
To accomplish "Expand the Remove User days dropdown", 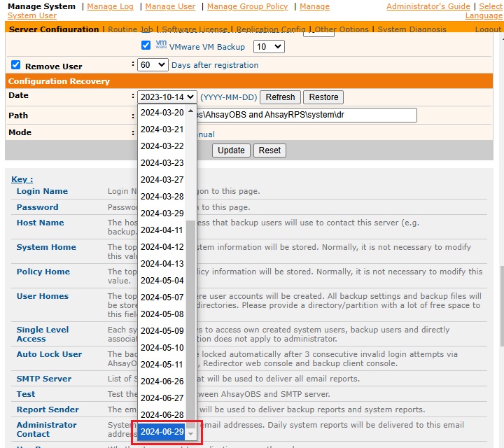I will pyautogui.click(x=153, y=65).
